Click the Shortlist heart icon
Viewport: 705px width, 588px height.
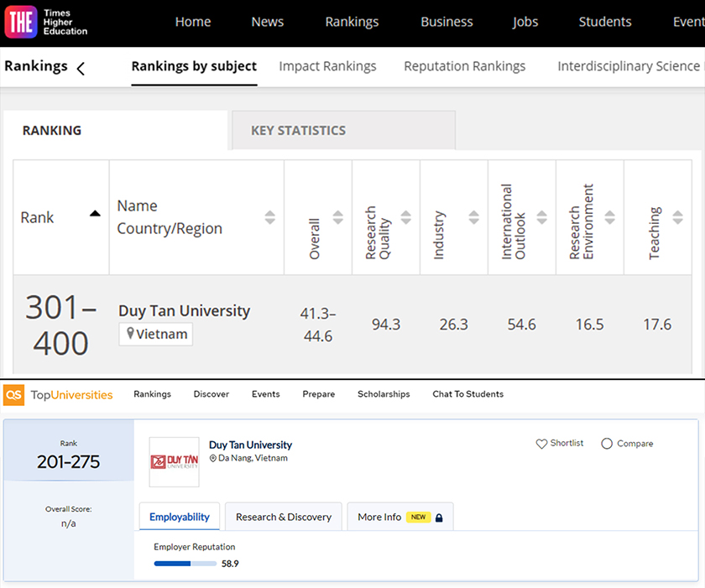tap(541, 444)
